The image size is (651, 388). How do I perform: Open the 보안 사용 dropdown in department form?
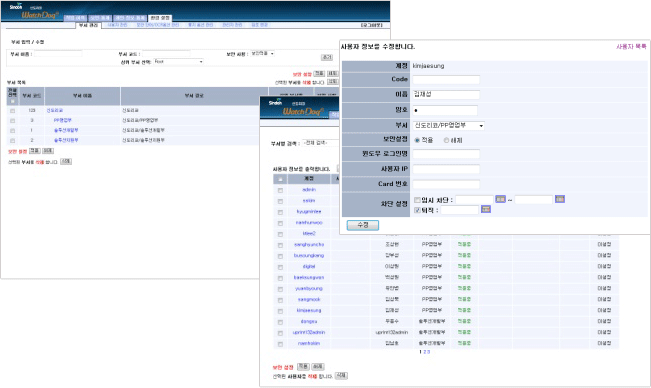(262, 54)
